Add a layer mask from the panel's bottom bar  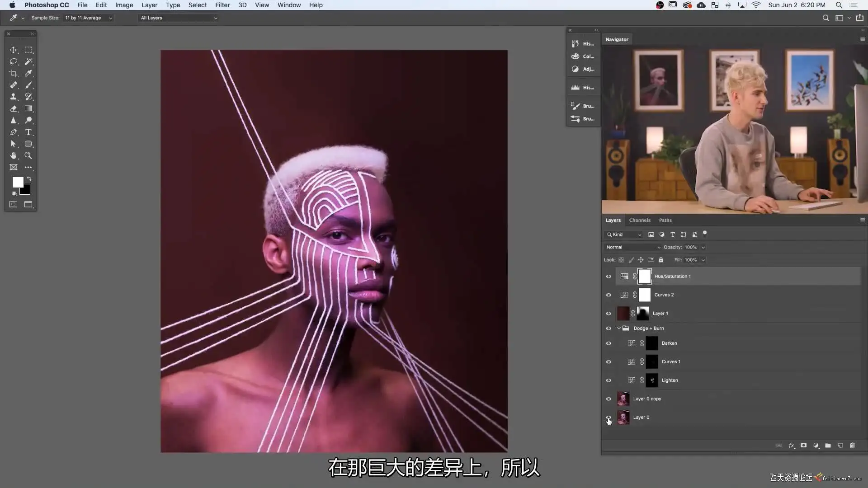(x=803, y=446)
